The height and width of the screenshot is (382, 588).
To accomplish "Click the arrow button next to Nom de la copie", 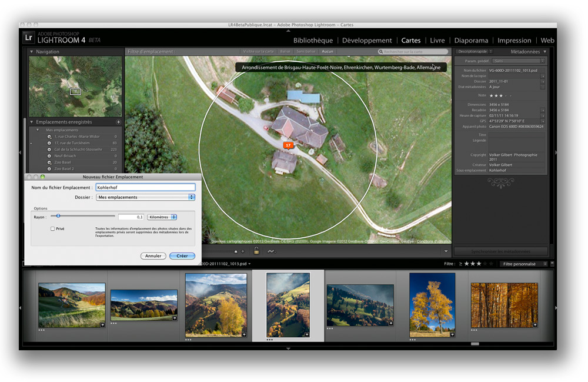I will pyautogui.click(x=542, y=76).
